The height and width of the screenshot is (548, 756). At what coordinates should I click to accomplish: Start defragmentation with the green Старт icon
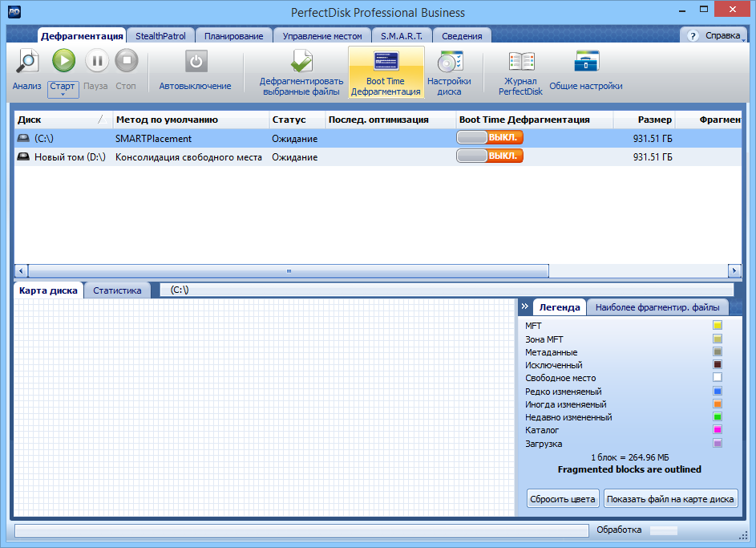pos(63,61)
